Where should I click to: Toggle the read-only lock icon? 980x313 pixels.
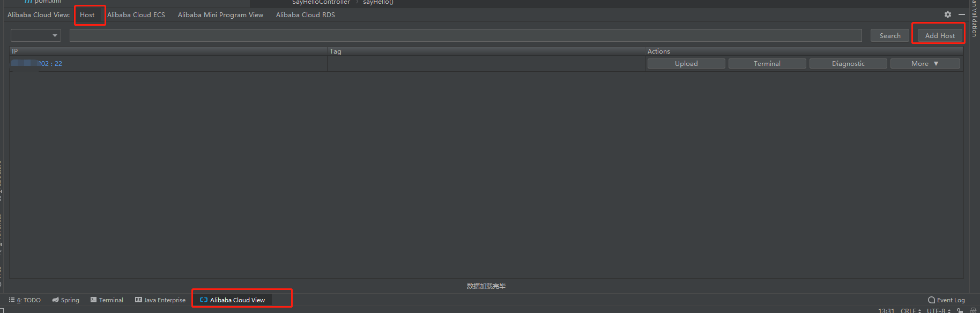coord(960,310)
